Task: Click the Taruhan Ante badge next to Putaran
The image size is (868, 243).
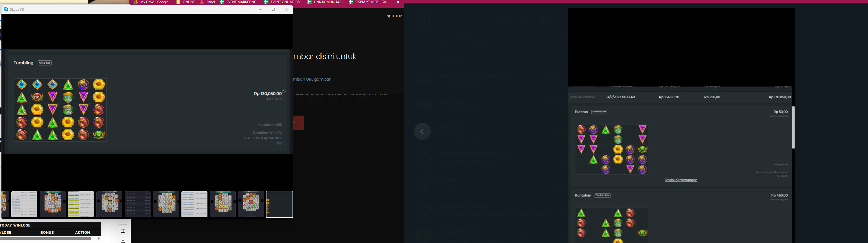Action: [599, 112]
